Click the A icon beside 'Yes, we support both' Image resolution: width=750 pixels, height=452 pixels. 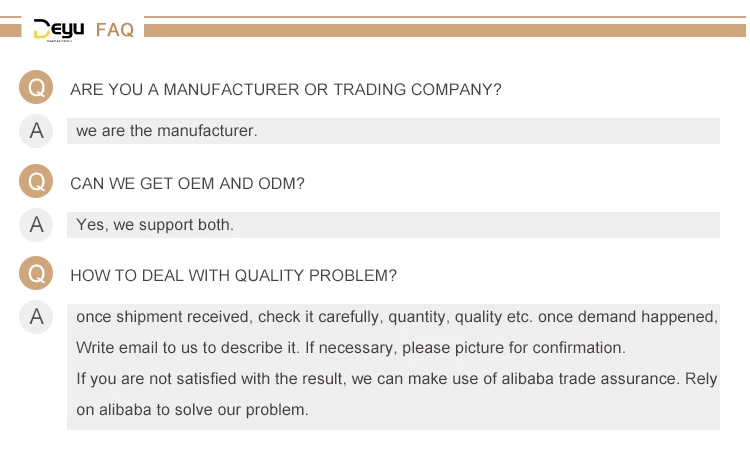coord(36,224)
